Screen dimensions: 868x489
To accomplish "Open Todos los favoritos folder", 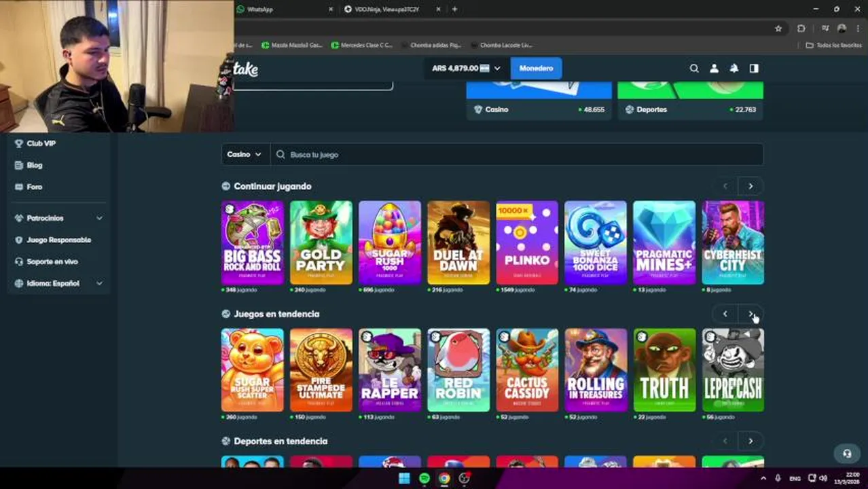I will click(833, 46).
